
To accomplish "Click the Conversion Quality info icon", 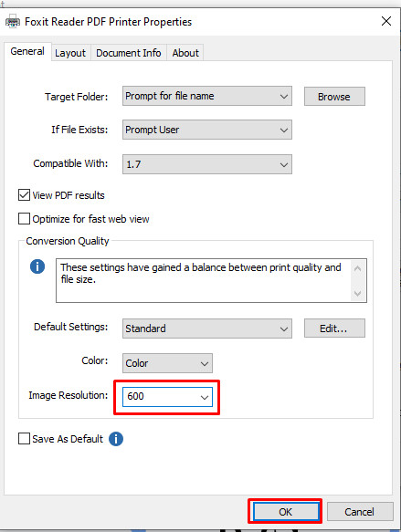I will tap(37, 266).
